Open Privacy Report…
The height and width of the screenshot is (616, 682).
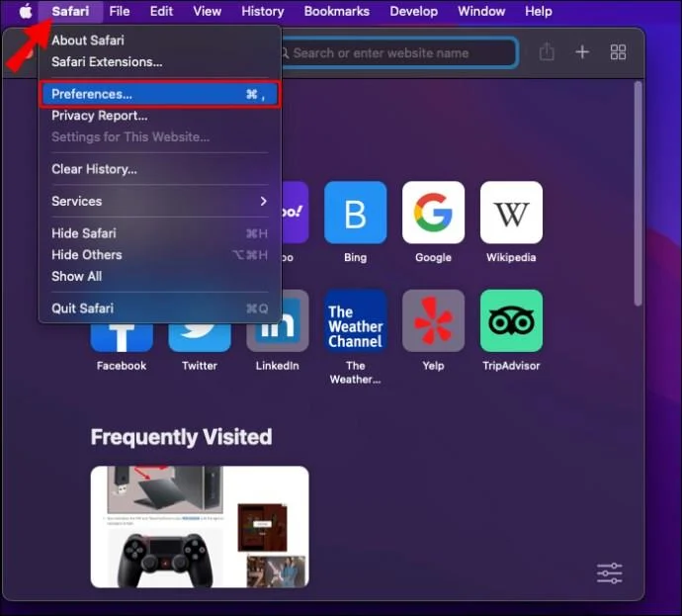click(160, 116)
